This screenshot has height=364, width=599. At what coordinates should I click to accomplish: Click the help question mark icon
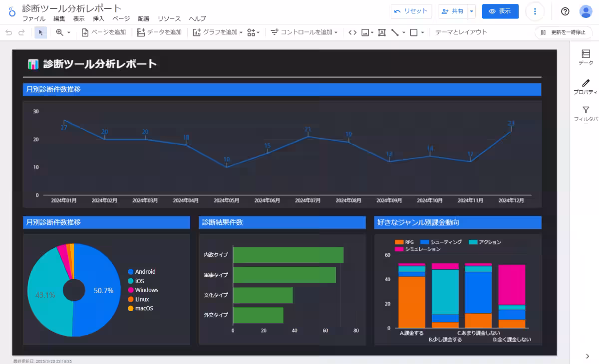(x=565, y=11)
